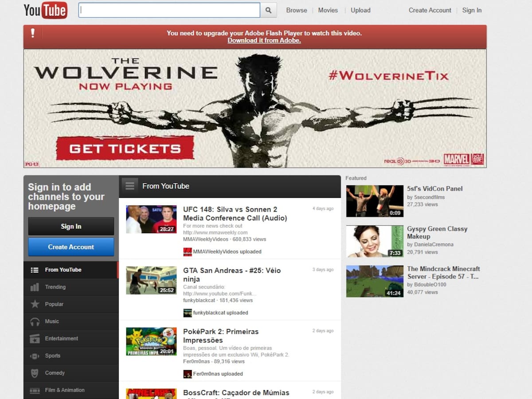
Task: Click the From YouTube feed header text
Action: coord(166,186)
